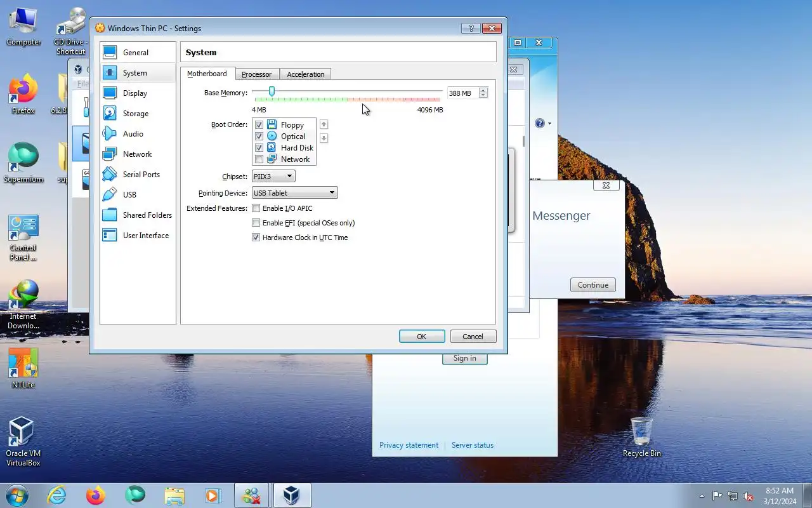Open Oracle VM VirtualBox desktop shortcut
The height and width of the screenshot is (508, 812).
[x=23, y=441]
